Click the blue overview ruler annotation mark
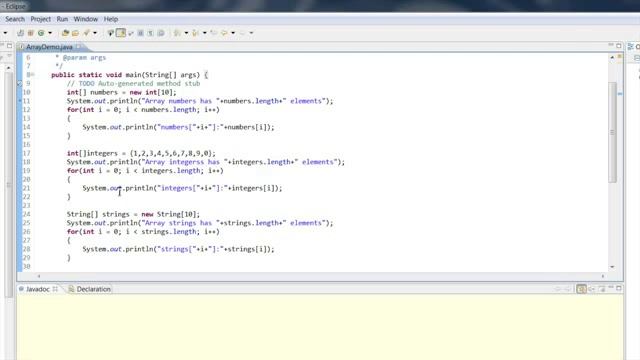This screenshot has height=360, width=640. coord(620,94)
